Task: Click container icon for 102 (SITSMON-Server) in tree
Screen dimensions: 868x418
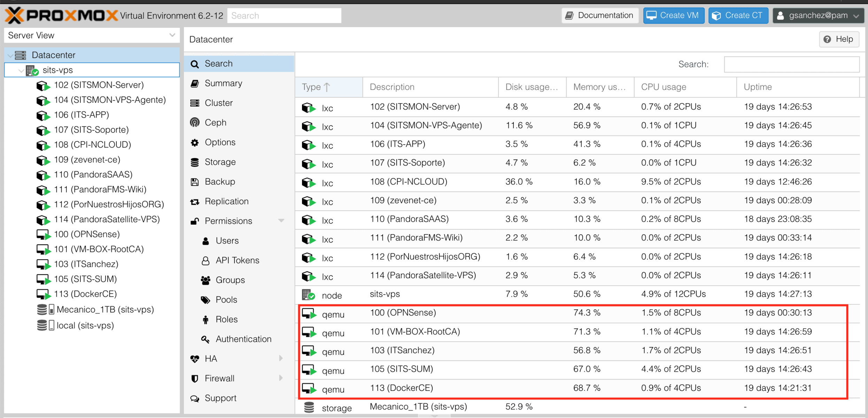Action: pos(43,85)
